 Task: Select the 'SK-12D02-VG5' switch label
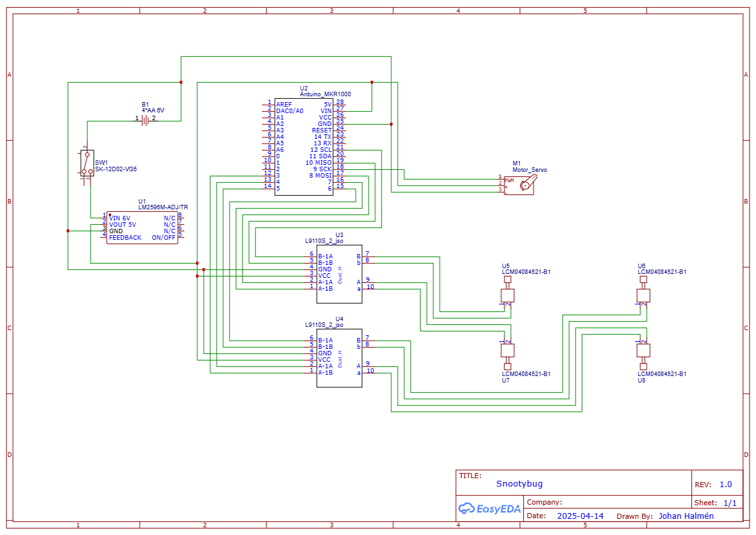click(x=116, y=169)
